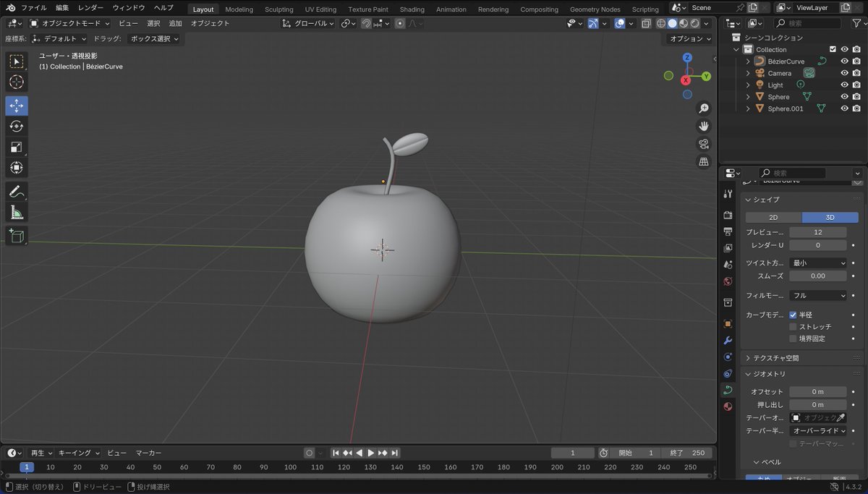Toggle Collection exclude checkbox
This screenshot has height=494, width=868.
coord(833,49)
